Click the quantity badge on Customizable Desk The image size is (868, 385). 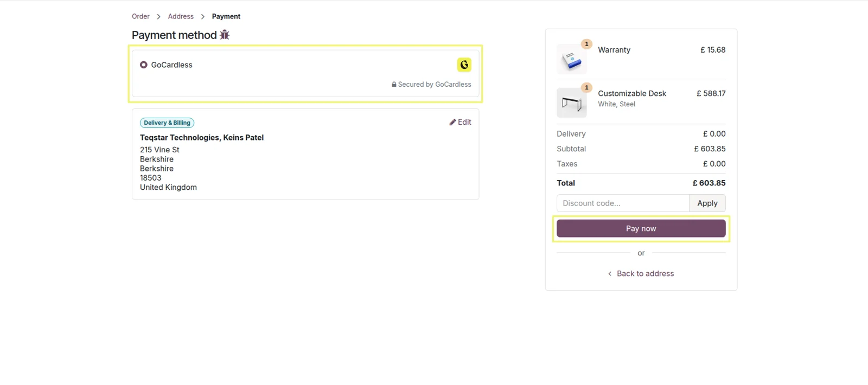point(586,87)
